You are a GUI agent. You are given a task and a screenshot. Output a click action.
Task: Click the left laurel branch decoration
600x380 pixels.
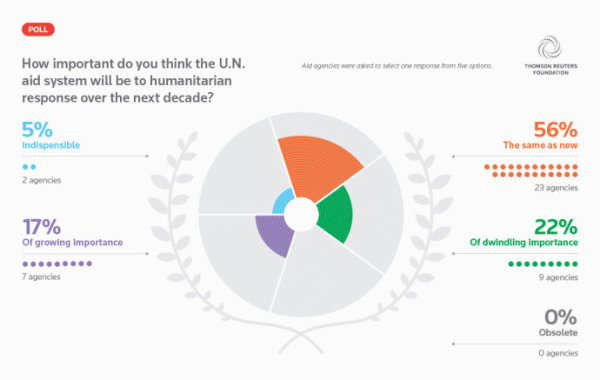(x=191, y=237)
